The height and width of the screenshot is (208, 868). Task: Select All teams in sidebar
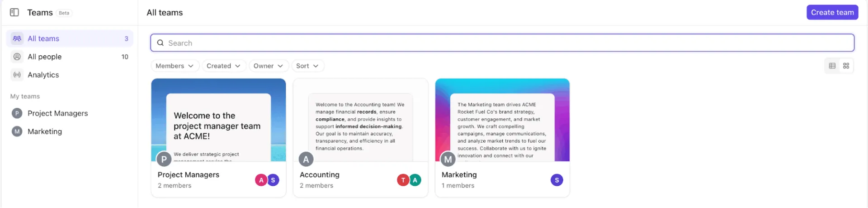(70, 39)
